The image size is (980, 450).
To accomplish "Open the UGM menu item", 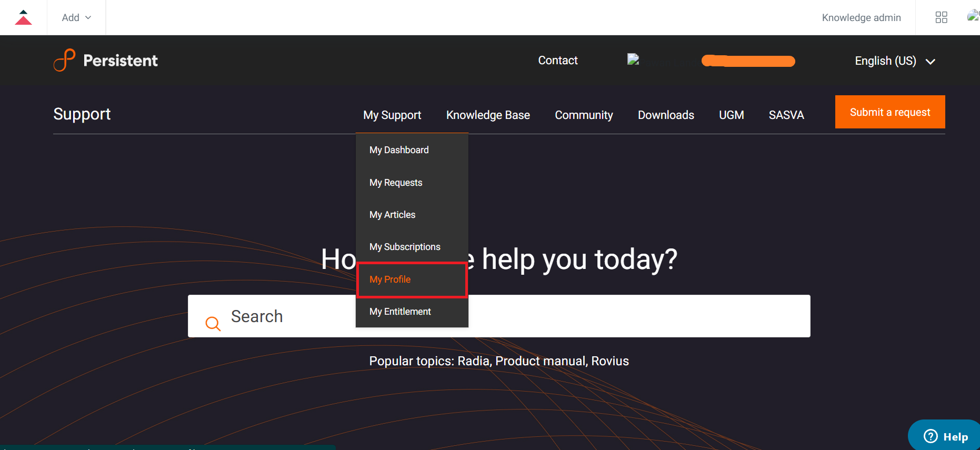I will [x=731, y=115].
